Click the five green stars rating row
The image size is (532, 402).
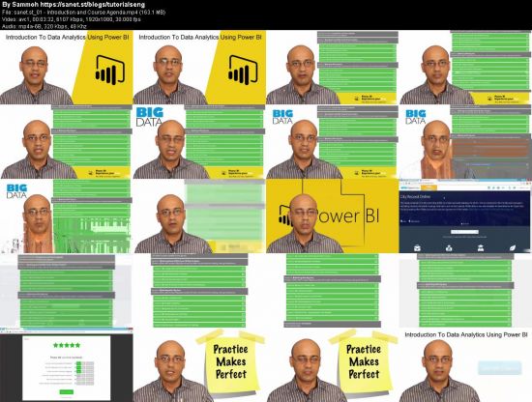[x=67, y=345]
